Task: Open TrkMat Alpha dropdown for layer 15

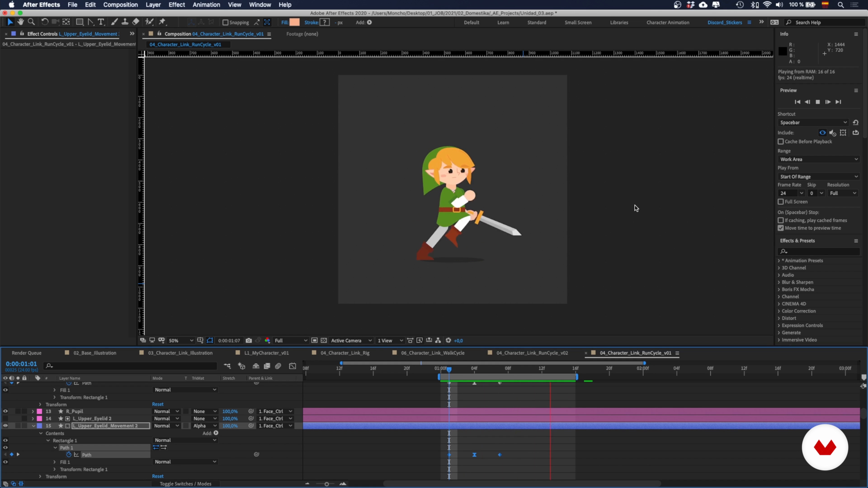Action: pos(205,426)
